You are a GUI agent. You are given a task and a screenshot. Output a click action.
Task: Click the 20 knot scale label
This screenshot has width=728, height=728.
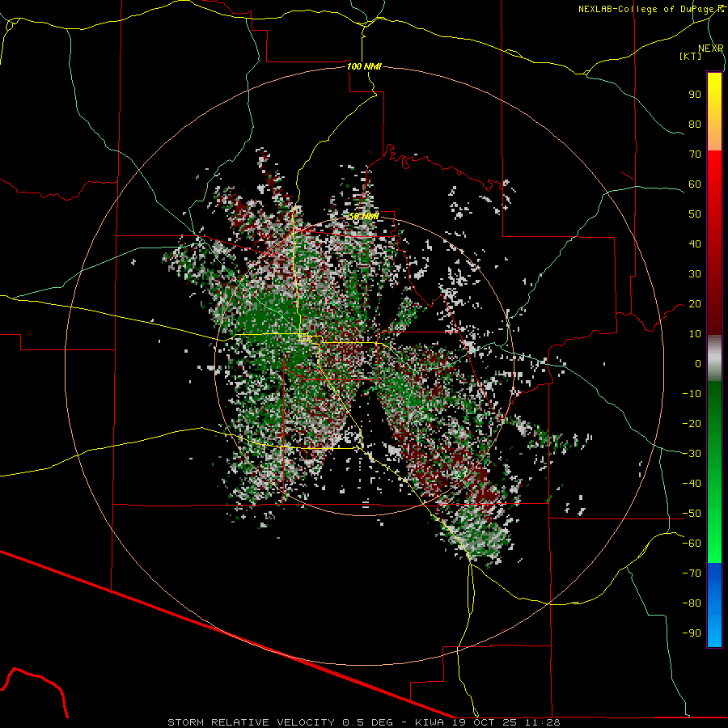[x=695, y=303]
